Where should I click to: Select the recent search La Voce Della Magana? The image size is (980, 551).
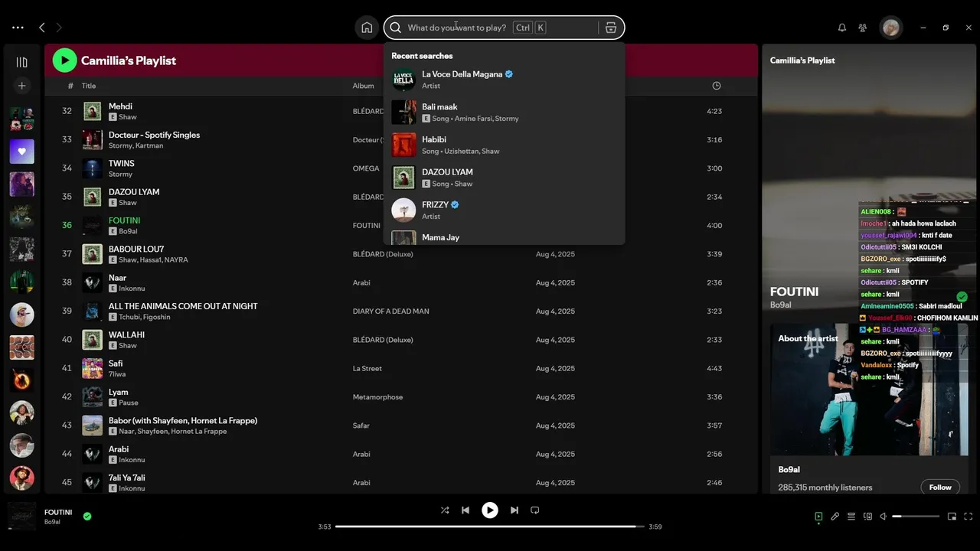click(x=504, y=80)
